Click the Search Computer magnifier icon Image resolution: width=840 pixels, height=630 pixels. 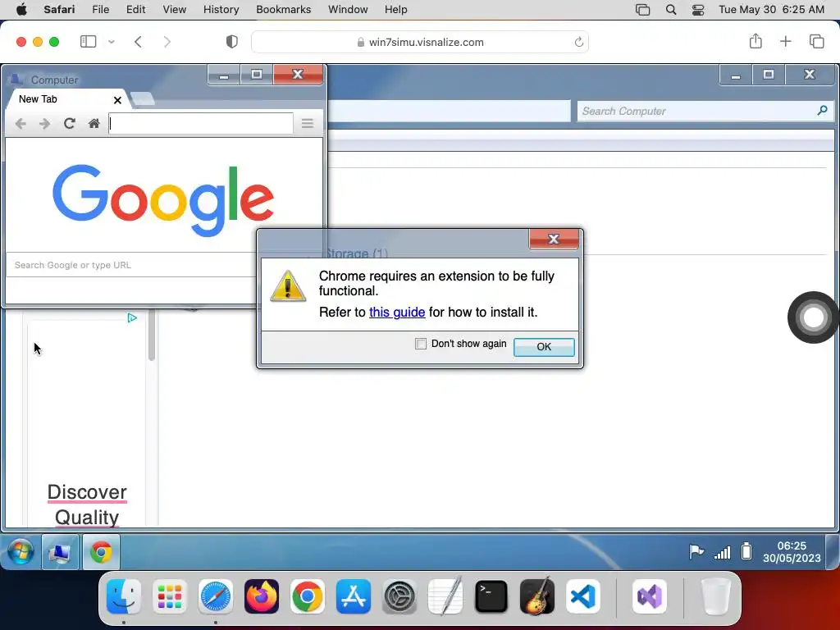point(822,111)
